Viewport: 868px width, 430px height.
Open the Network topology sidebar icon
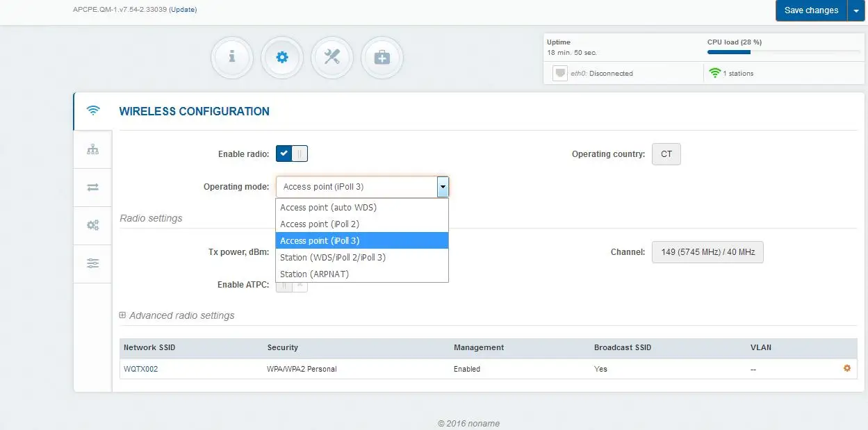point(92,149)
